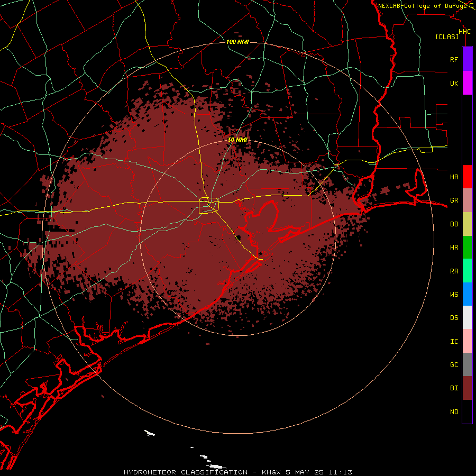Viewport: 476px width, 476px height.
Task: Click the 50 NMI range ring label
Action: point(237,140)
